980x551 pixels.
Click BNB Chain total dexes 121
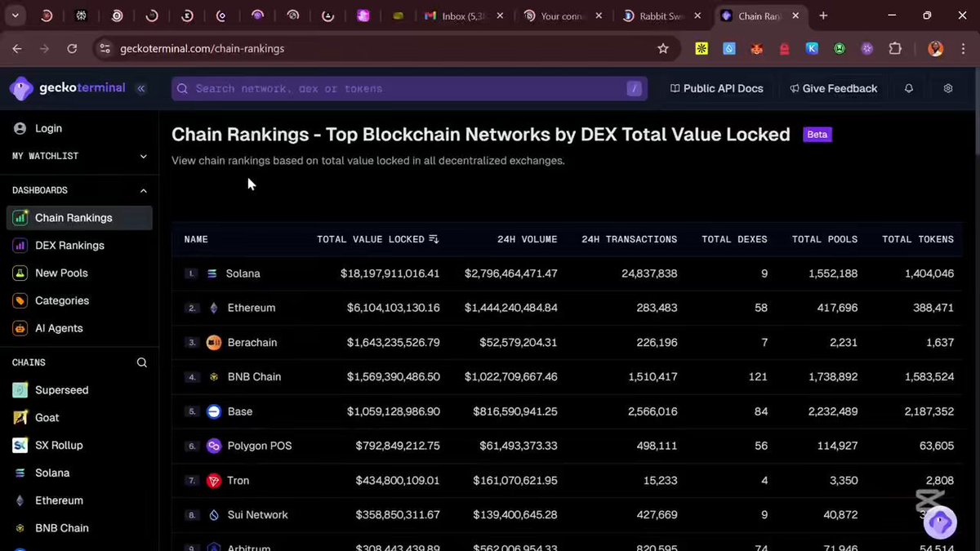point(758,376)
